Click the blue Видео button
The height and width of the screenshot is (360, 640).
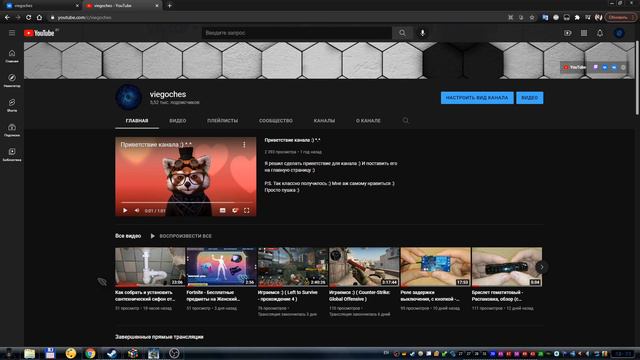529,98
